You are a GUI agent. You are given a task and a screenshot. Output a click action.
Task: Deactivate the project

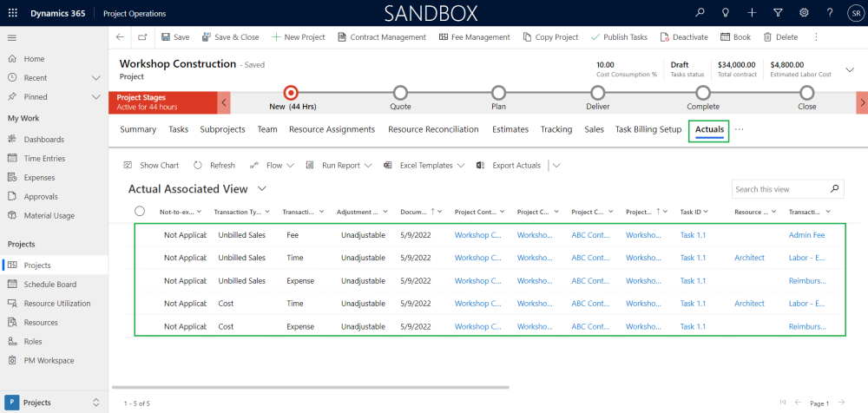(684, 37)
